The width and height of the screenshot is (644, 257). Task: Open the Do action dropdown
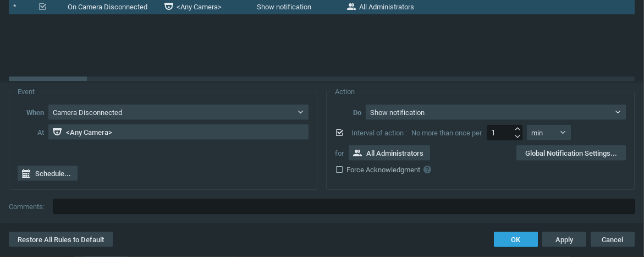[496, 112]
